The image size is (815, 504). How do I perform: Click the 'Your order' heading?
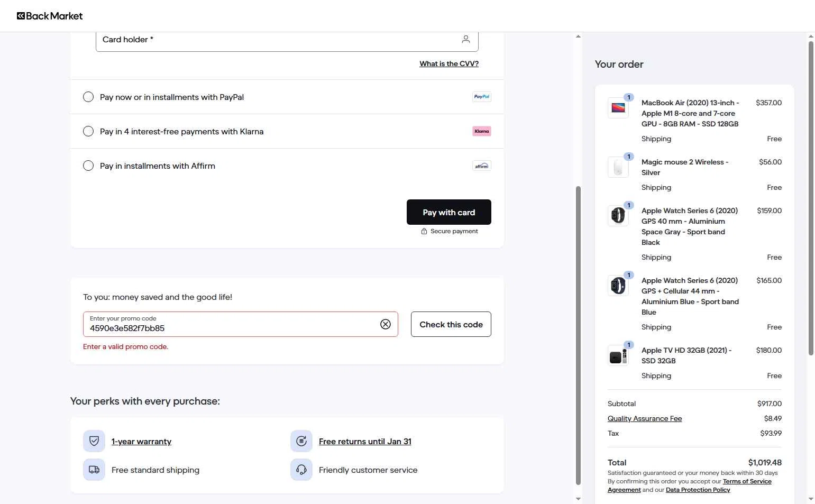tap(619, 64)
